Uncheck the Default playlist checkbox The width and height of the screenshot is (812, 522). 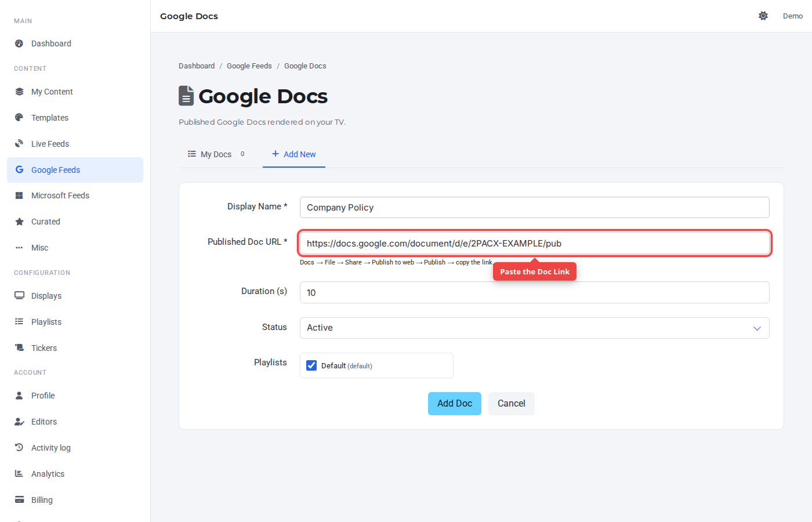coord(311,365)
